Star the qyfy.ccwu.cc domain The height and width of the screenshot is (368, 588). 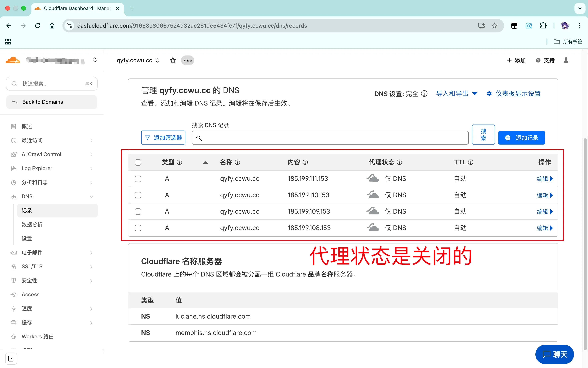click(x=173, y=60)
